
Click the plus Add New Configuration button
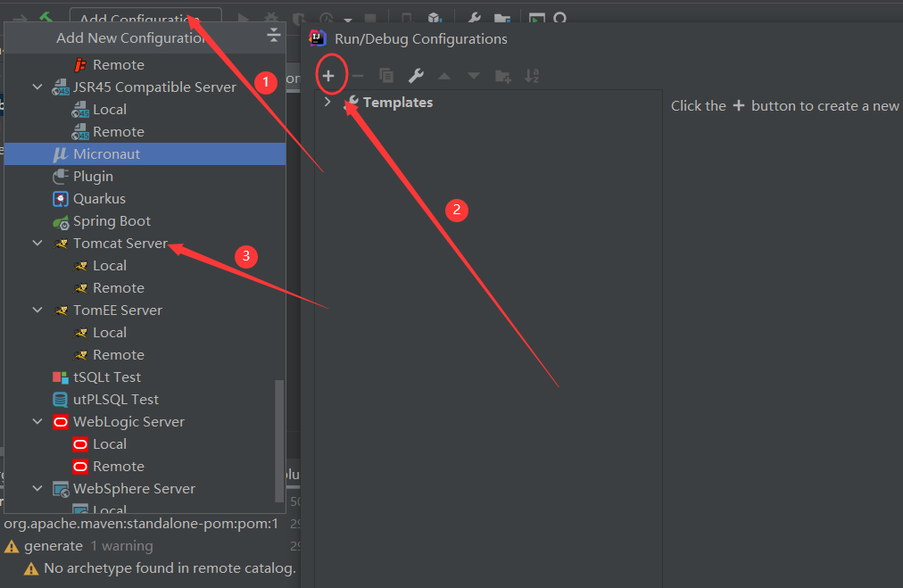coord(328,76)
